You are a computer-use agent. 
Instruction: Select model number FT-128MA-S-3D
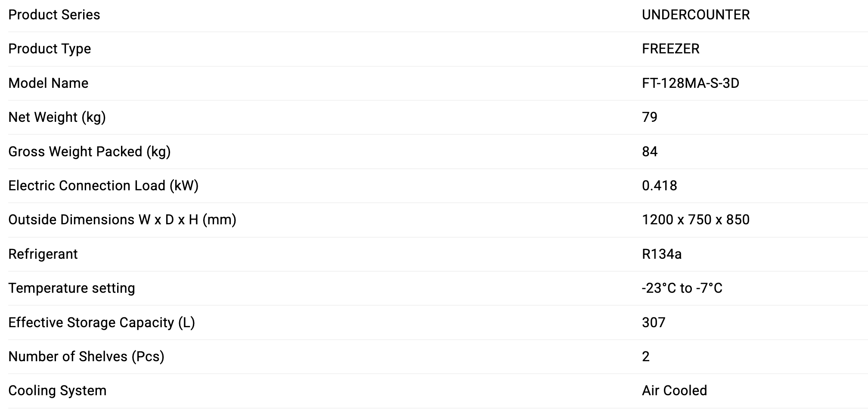coord(690,83)
